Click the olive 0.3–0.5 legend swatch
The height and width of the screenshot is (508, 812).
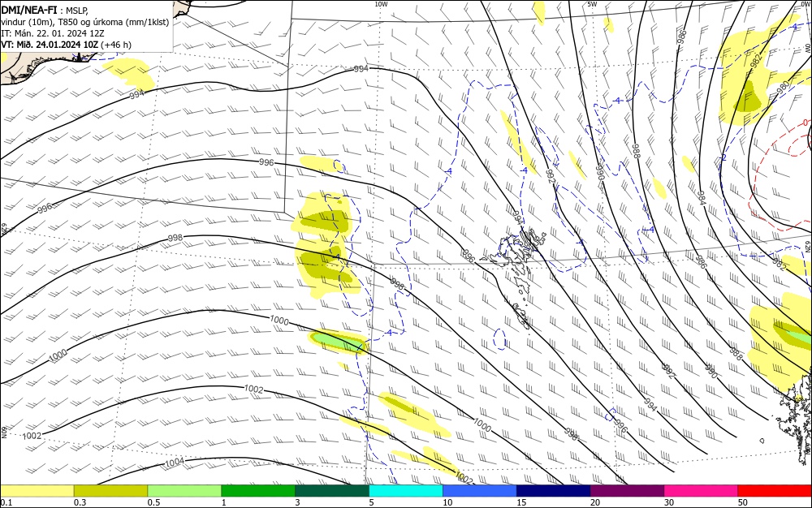point(110,491)
